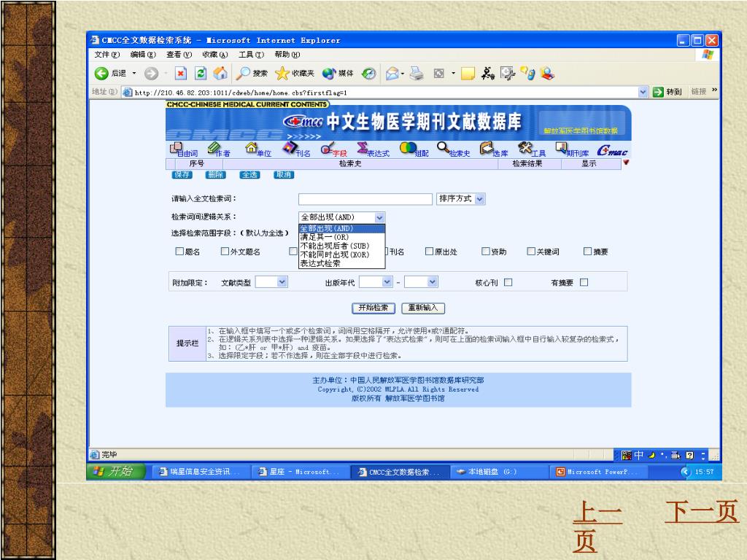Click the IE Stop button
The image size is (747, 560).
pyautogui.click(x=181, y=74)
